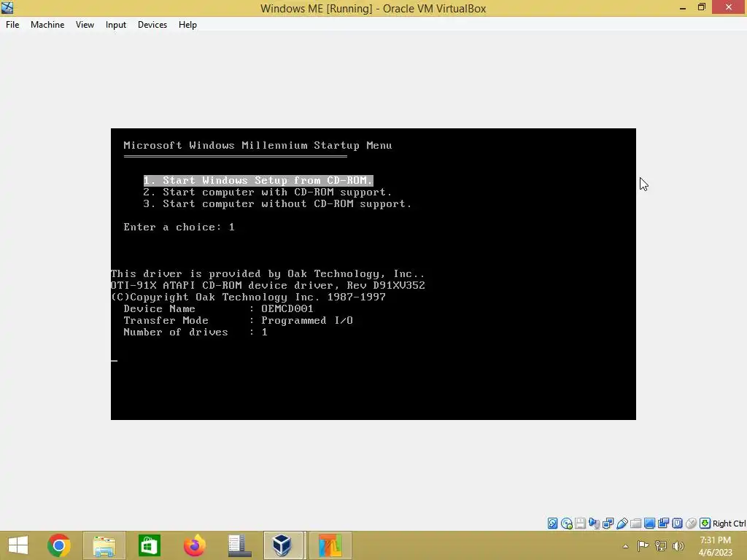Switch to VirtualBox cube taskbar icon
Viewport: 747px width, 560px height.
point(283,545)
